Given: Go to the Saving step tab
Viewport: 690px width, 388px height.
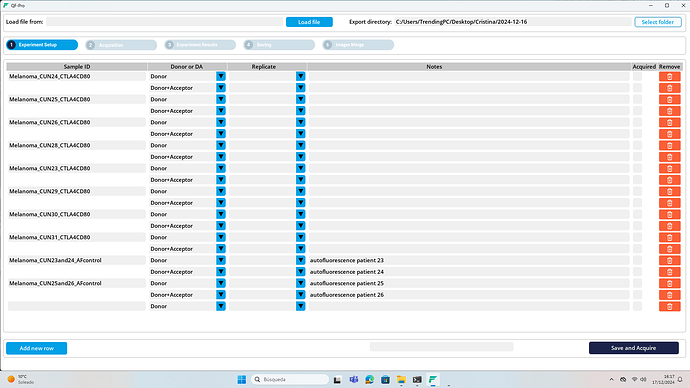Looking at the screenshot, I should (x=279, y=45).
